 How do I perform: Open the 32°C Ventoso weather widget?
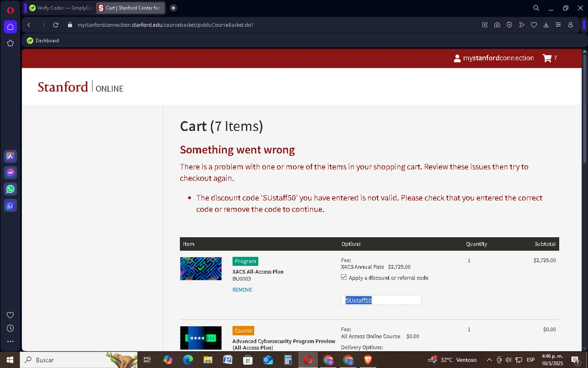452,360
